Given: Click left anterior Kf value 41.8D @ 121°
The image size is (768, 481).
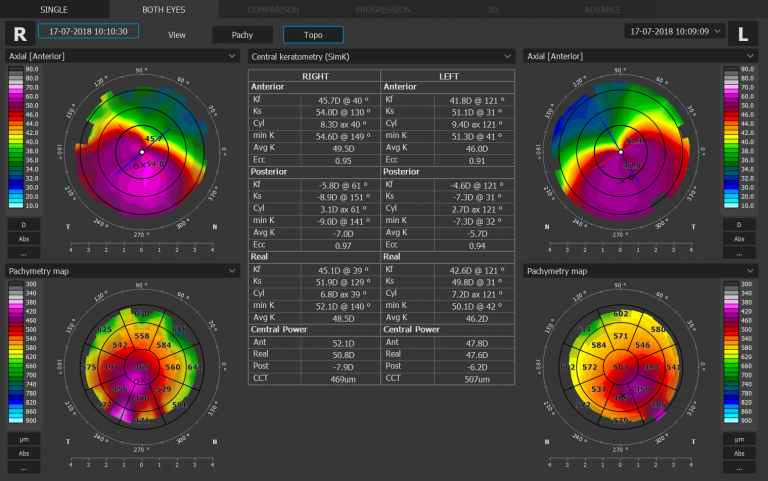Looking at the screenshot, I should pos(476,100).
